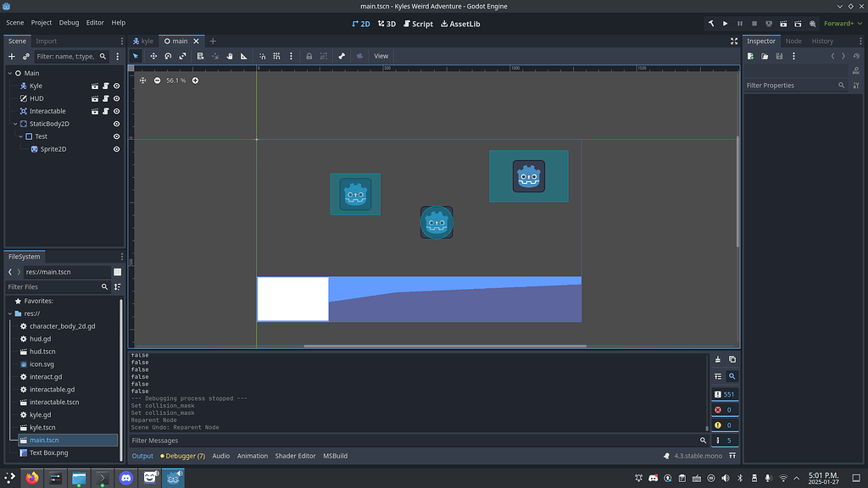Toggle Grid Snap in canvas toolbar
This screenshot has height=488, width=868.
click(276, 56)
